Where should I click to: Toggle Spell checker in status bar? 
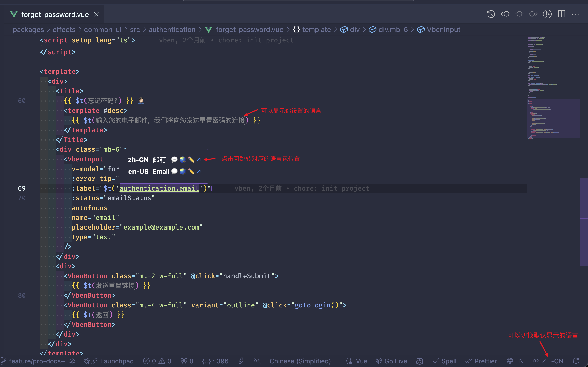click(x=445, y=361)
